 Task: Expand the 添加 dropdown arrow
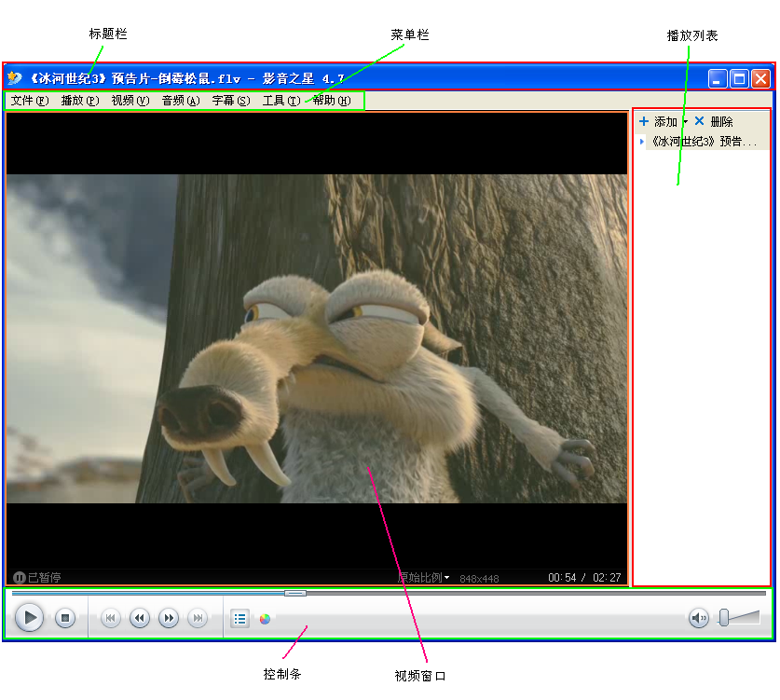(685, 121)
